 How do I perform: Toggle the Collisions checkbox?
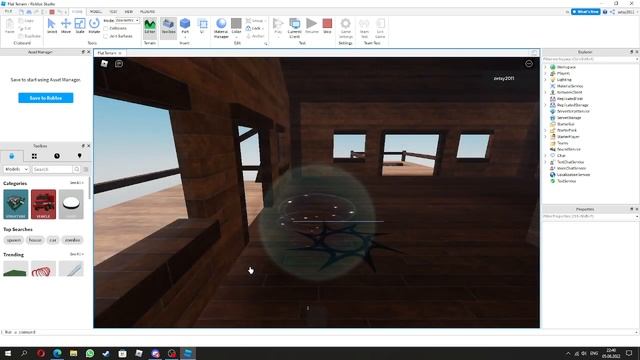[106, 29]
